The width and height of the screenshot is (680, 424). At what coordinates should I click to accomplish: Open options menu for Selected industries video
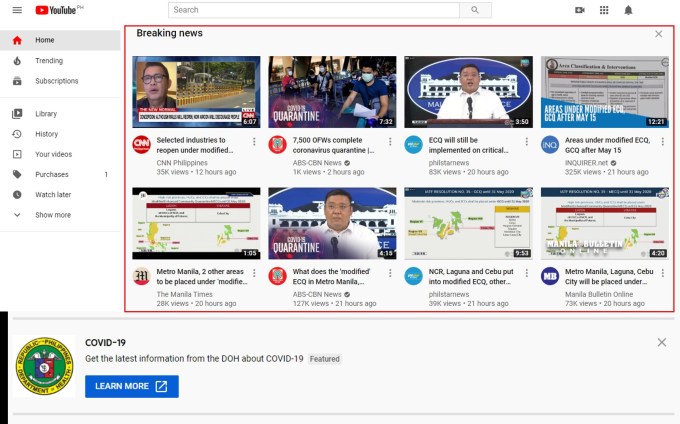click(x=254, y=142)
